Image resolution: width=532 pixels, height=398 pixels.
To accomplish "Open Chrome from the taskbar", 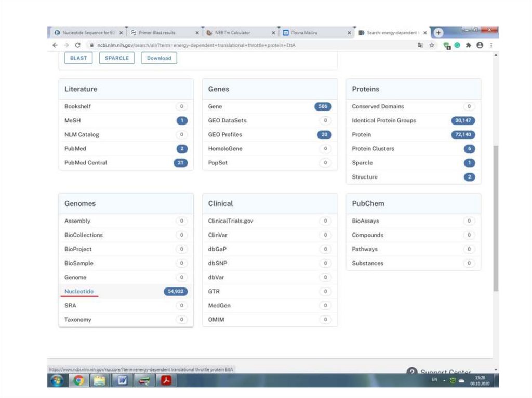I will [78, 380].
